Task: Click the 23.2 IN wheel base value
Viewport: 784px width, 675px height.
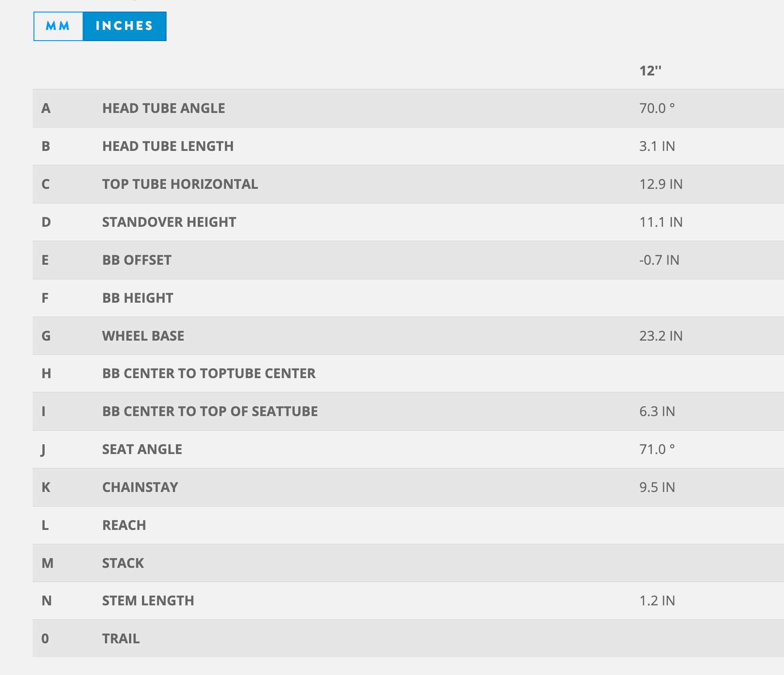Action: [x=661, y=336]
